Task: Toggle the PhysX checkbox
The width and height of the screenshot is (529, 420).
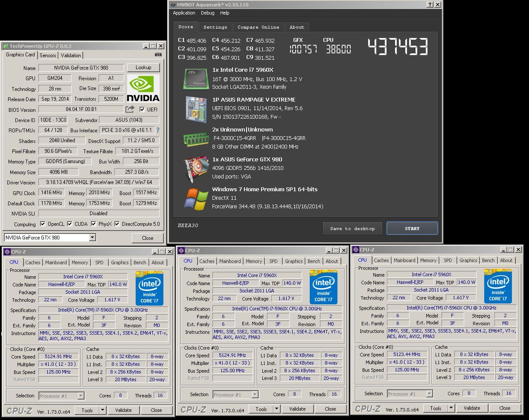Action: (x=93, y=224)
